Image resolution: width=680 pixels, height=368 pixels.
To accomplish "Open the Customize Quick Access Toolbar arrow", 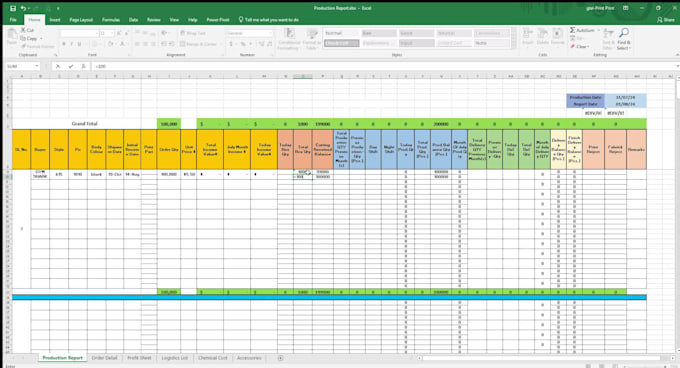I will point(58,8).
